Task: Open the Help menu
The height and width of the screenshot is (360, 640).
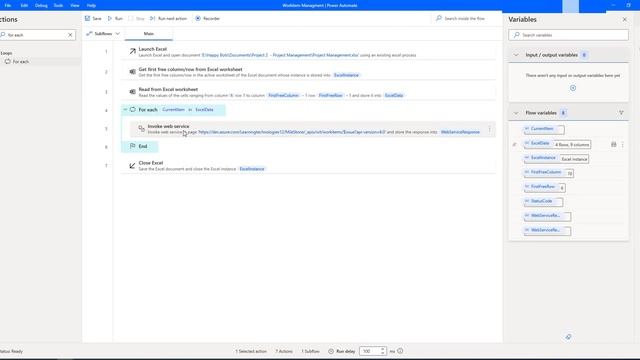Action: pos(91,5)
